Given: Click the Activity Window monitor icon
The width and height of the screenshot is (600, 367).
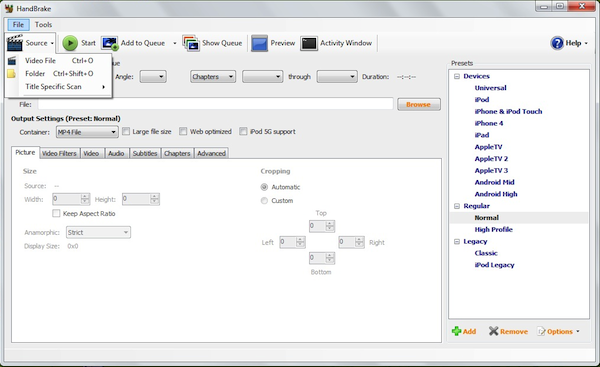Looking at the screenshot, I should [309, 44].
